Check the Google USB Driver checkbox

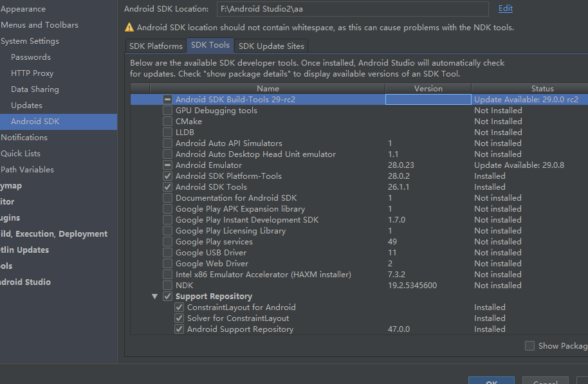tap(168, 253)
